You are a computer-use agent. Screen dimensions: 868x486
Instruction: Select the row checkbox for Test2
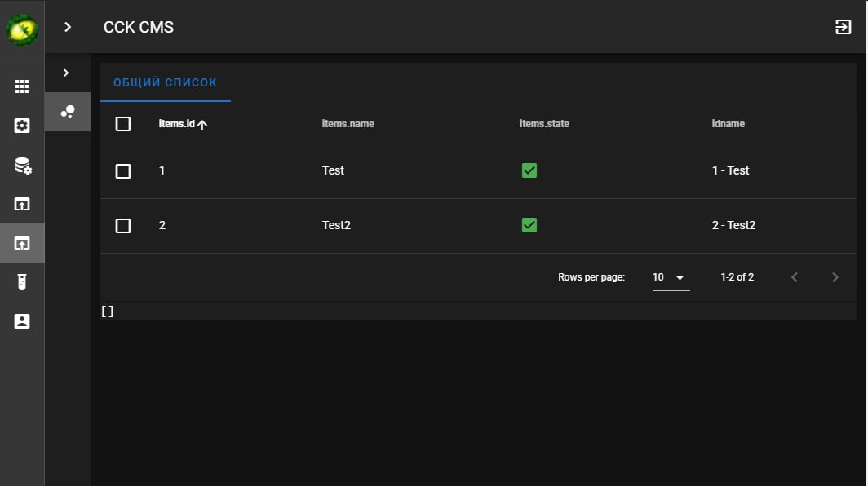123,226
